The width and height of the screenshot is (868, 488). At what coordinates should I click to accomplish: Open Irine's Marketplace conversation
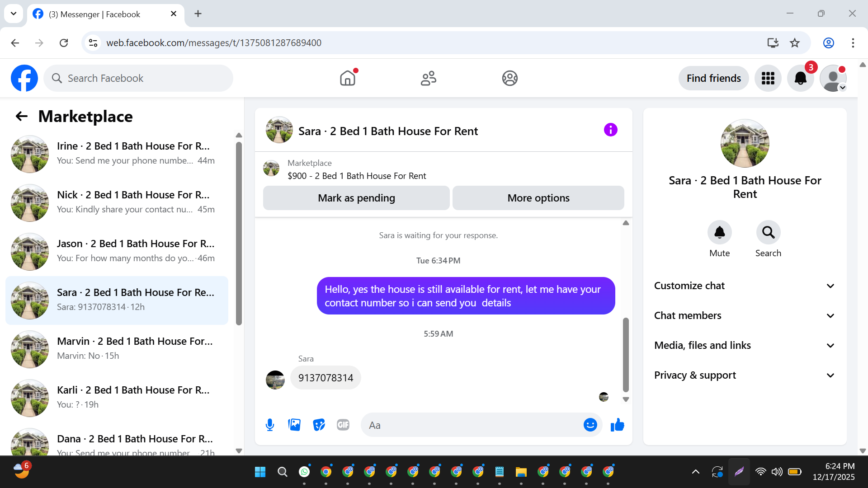coord(118,154)
